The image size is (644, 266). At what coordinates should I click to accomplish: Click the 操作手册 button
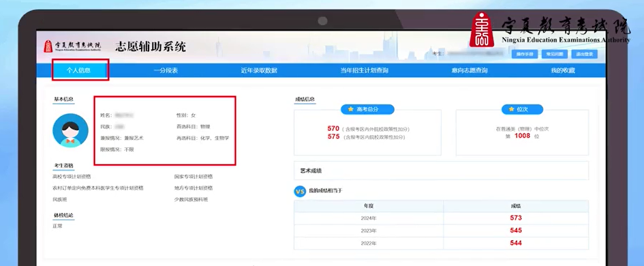coord(525,54)
